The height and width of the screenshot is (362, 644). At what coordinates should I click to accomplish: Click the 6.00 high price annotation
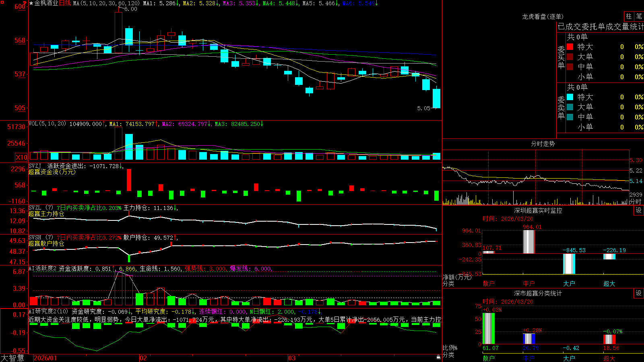click(x=130, y=9)
